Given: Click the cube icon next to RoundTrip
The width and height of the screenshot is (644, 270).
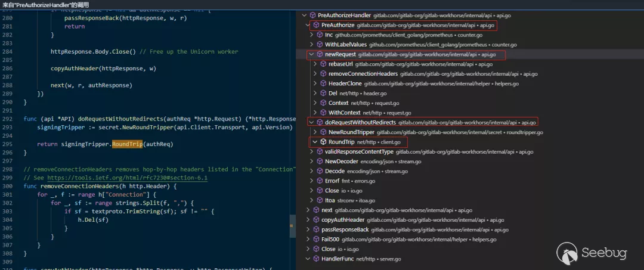Looking at the screenshot, I should point(323,142).
